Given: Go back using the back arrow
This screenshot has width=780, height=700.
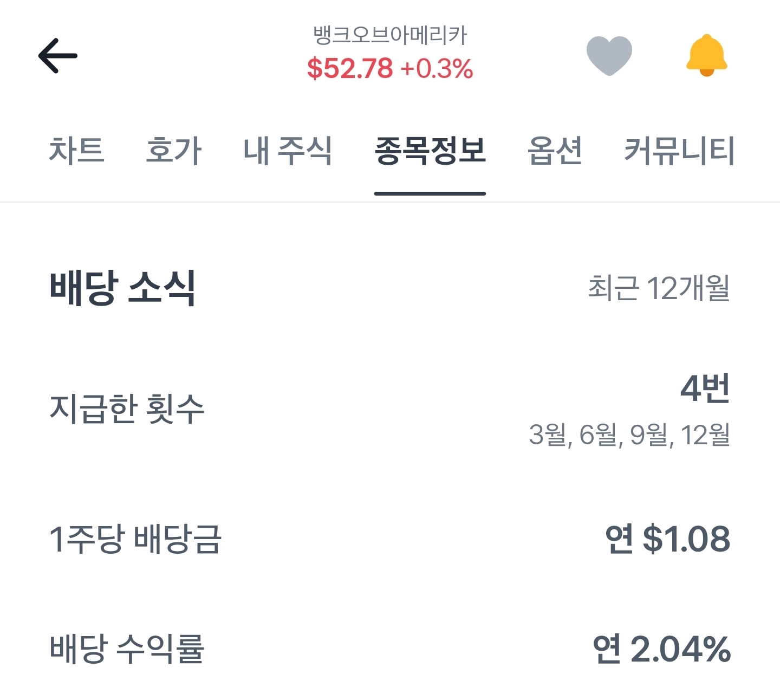Looking at the screenshot, I should (58, 55).
